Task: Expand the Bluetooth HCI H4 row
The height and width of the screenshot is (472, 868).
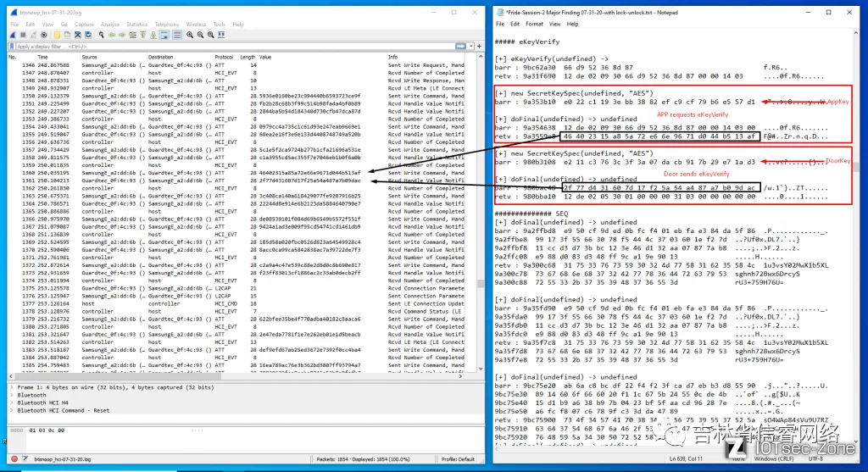Action: 10,402
